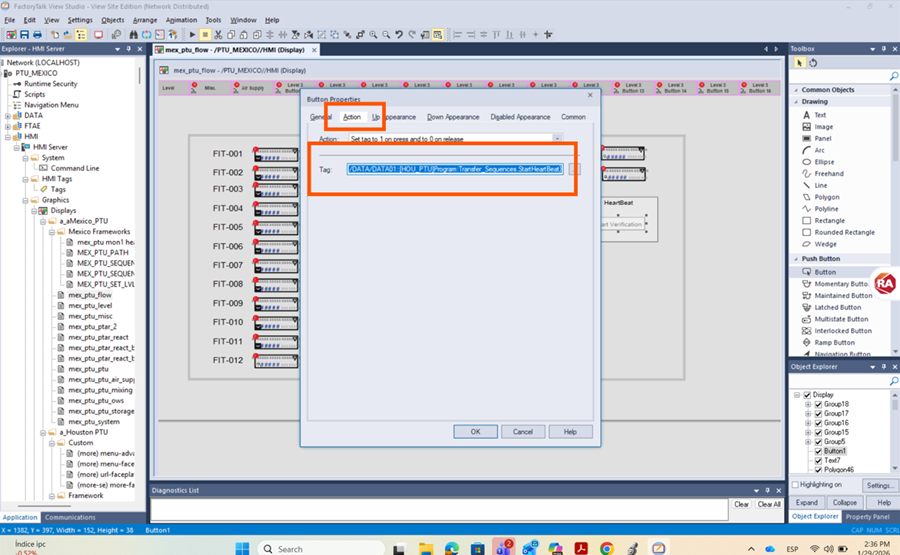Click Cancel in the Button Properties dialog
Viewport: 900px width, 555px height.
click(x=522, y=432)
